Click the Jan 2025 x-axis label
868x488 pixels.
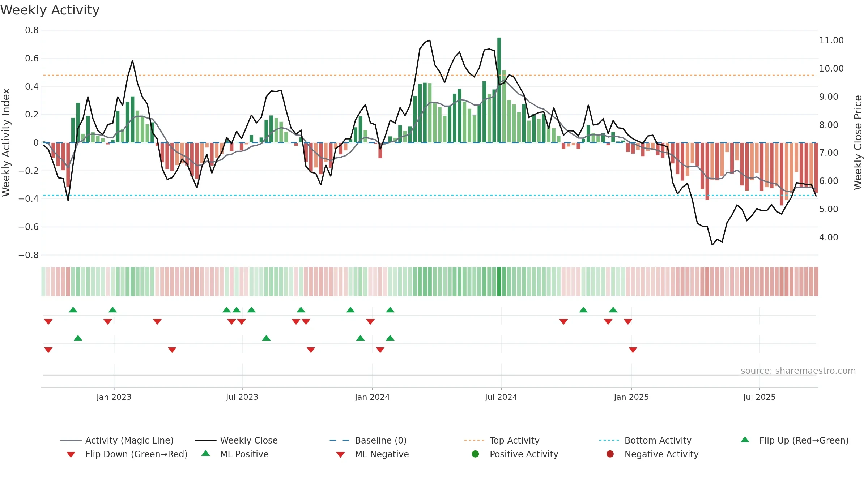click(x=631, y=397)
